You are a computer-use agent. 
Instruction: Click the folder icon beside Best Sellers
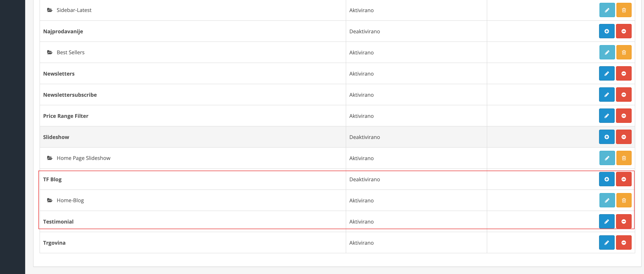coord(50,52)
